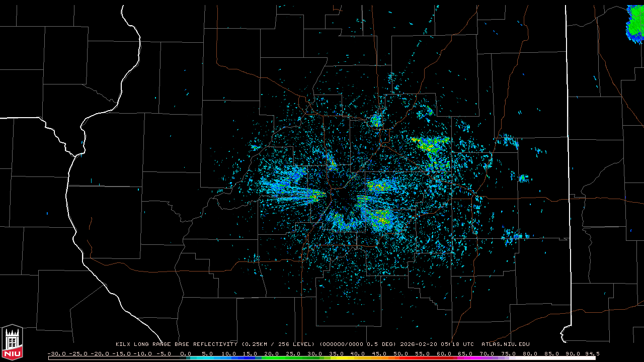Image resolution: width=644 pixels, height=362 pixels.
Task: Click the 60.0 scale label
Action: [445, 354]
